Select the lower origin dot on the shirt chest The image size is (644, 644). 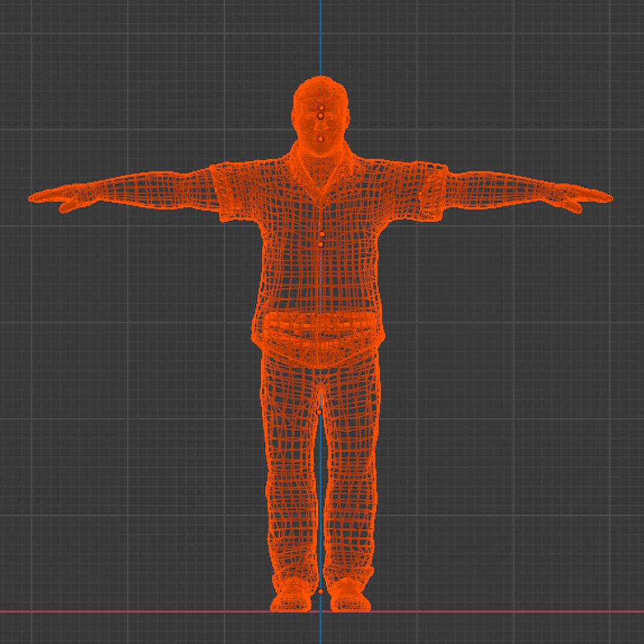[321, 244]
